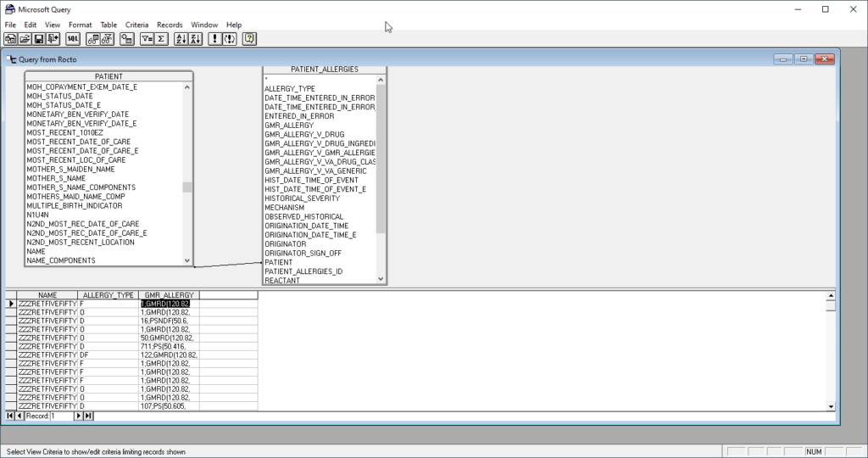Minimize the Query from Rocto inner window

point(782,59)
